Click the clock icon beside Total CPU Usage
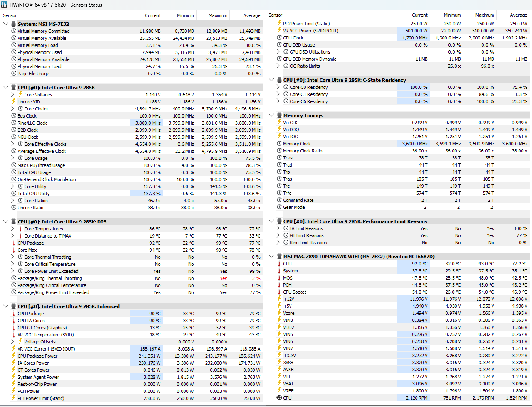 [14, 172]
